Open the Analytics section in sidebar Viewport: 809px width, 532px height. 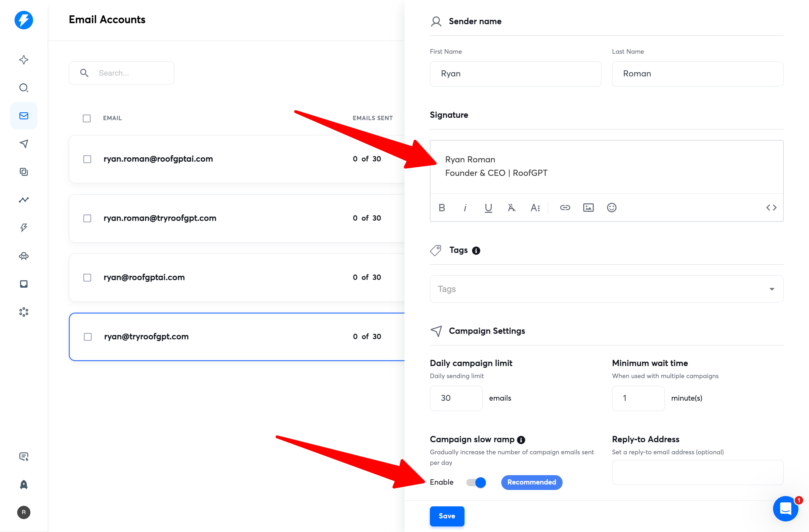[x=24, y=200]
